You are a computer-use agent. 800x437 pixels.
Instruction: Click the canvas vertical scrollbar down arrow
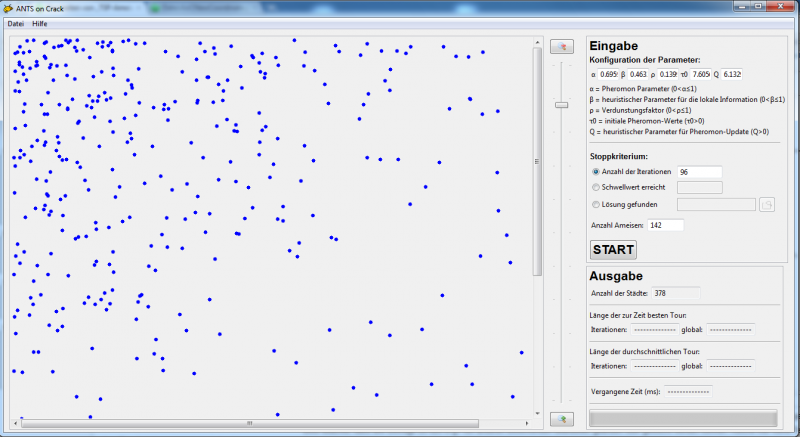537,414
